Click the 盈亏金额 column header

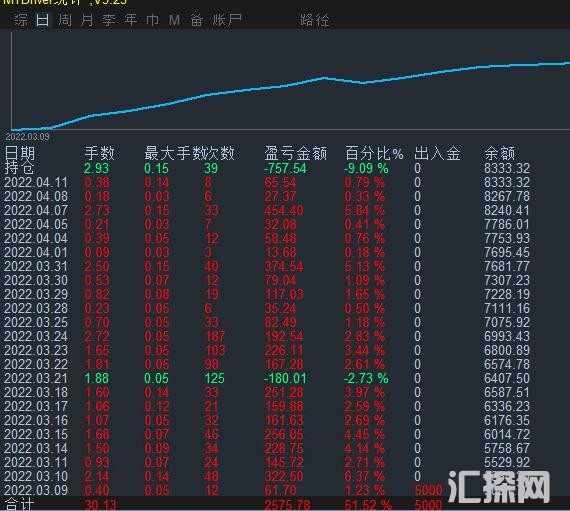pos(296,153)
